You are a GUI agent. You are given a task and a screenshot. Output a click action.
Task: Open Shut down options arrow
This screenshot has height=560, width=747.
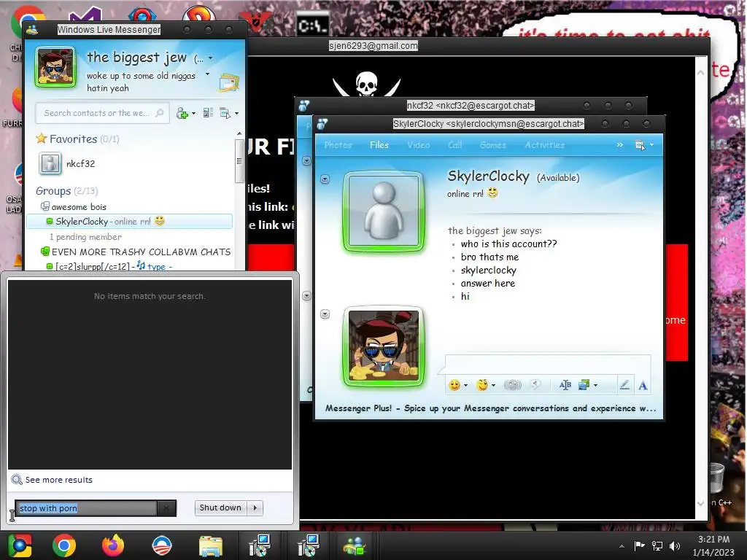[255, 507]
